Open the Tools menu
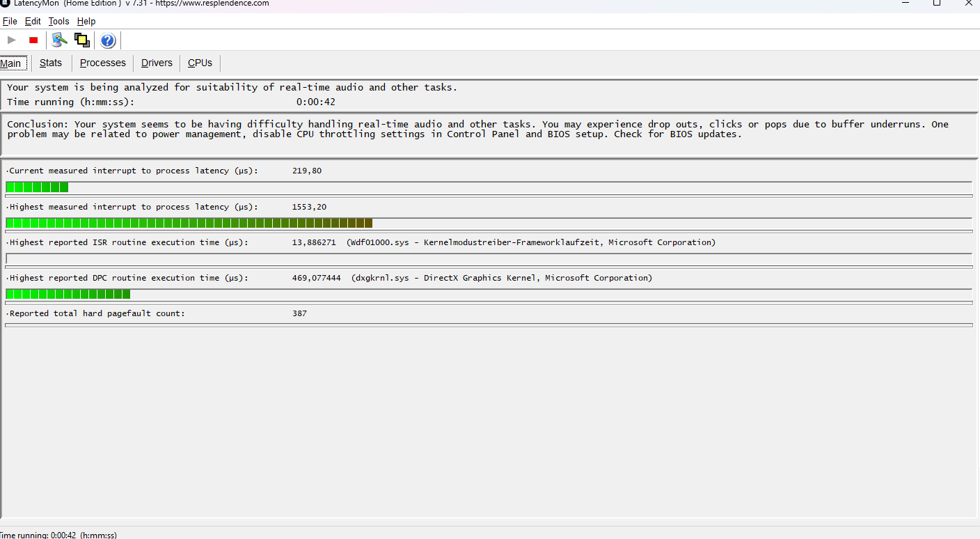The height and width of the screenshot is (539, 980). coord(58,22)
